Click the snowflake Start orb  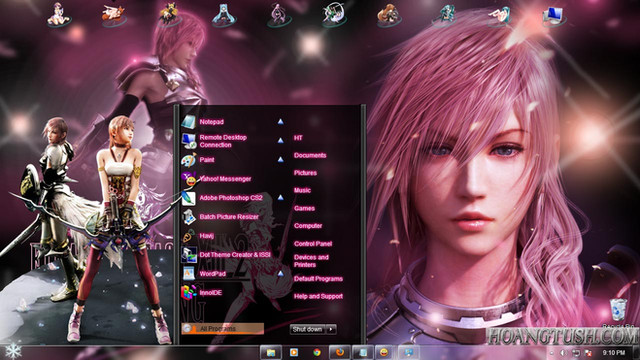tap(13, 351)
